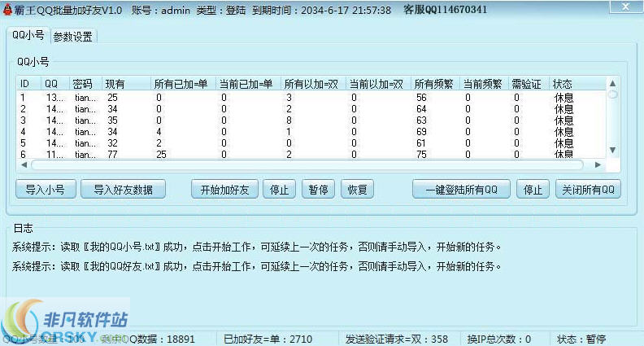Click the 状态 column header

(x=577, y=84)
